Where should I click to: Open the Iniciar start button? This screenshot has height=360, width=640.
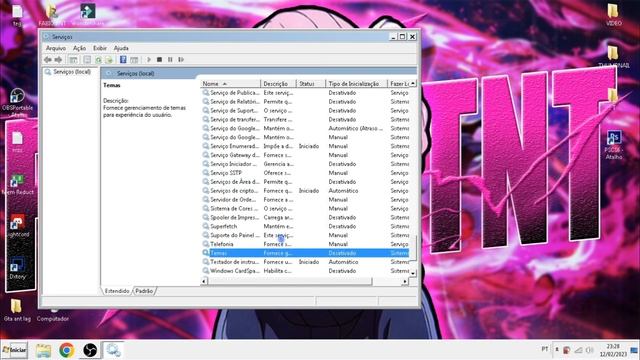pyautogui.click(x=14, y=350)
